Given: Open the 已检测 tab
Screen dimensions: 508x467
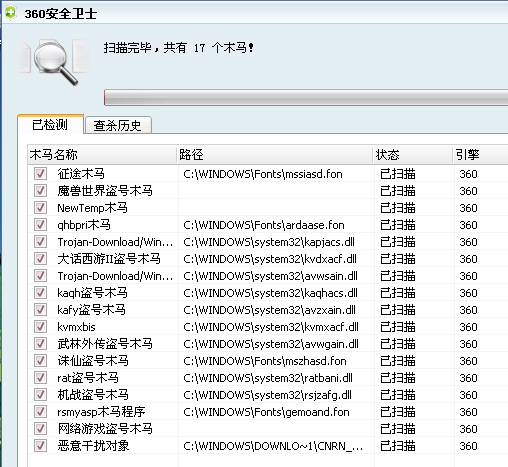Looking at the screenshot, I should 50,125.
